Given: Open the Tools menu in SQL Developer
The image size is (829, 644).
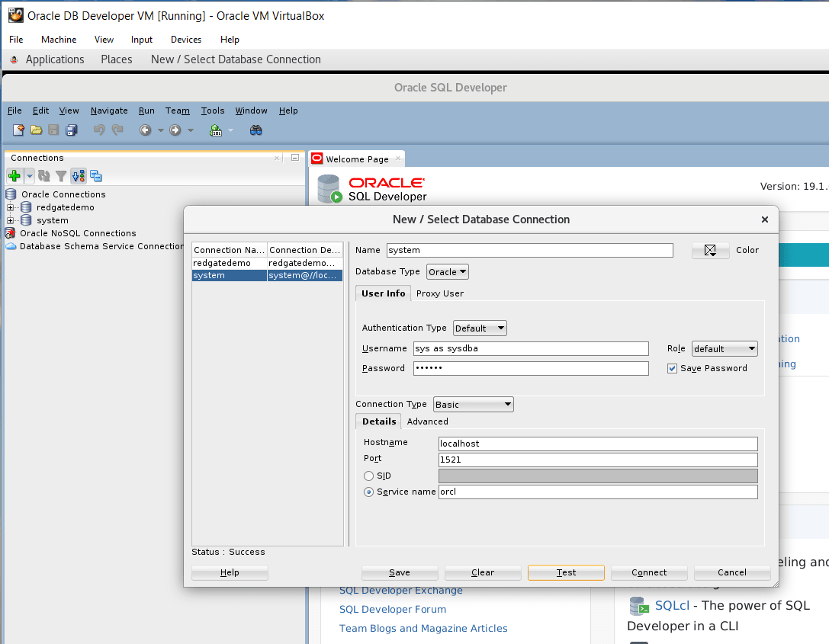Looking at the screenshot, I should coord(213,111).
